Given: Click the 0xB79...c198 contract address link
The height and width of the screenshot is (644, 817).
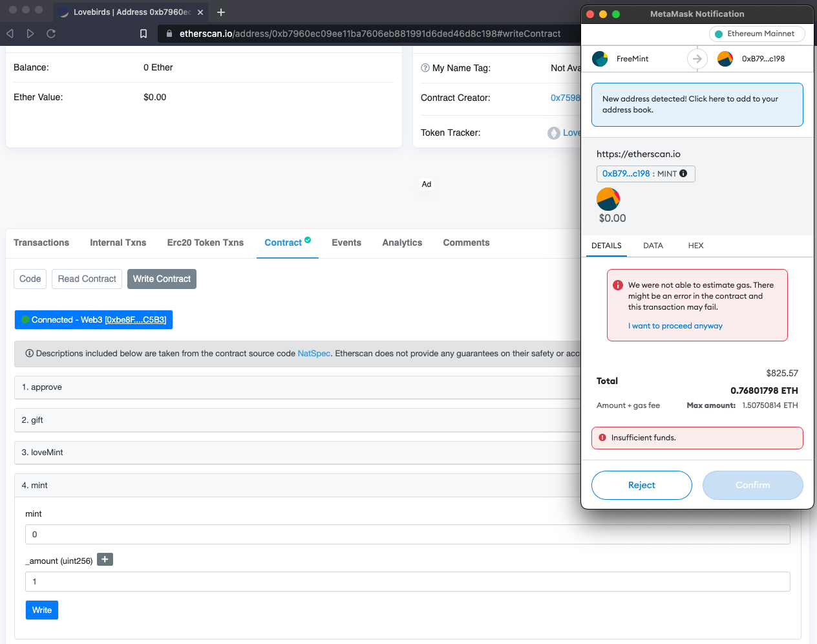Looking at the screenshot, I should click(626, 173).
